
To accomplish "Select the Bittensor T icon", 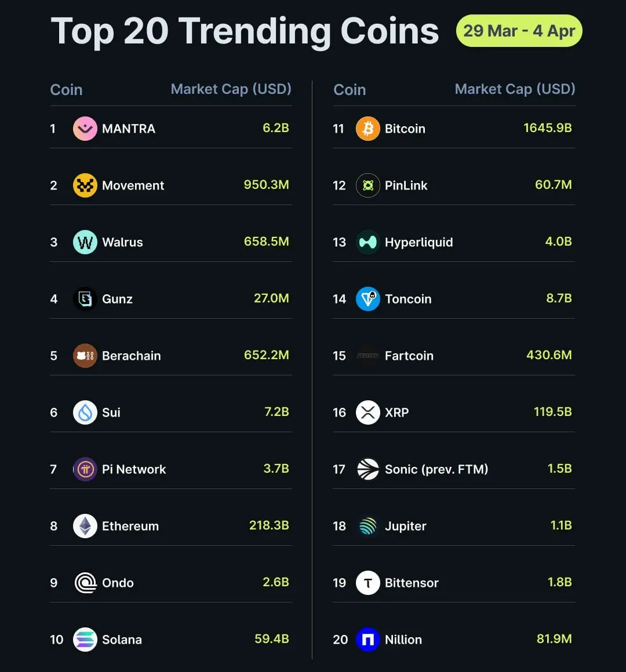I will coord(368,583).
